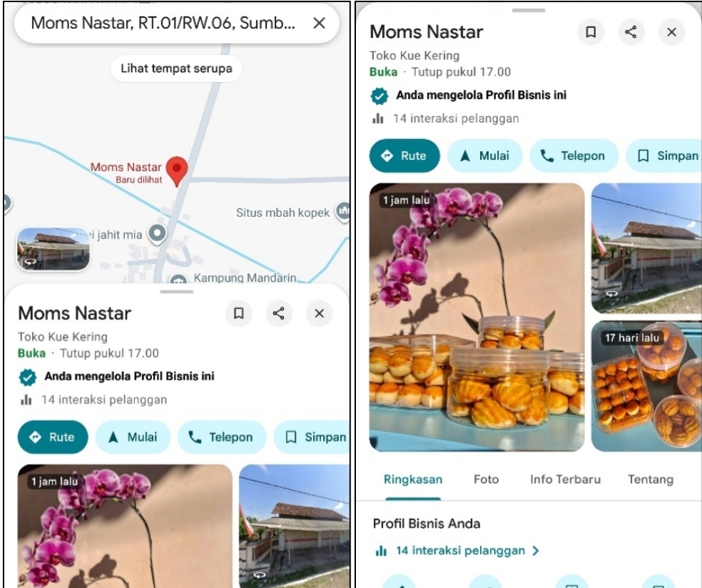Click the share icon in left panel header
Image resolution: width=702 pixels, height=588 pixels.
(x=278, y=313)
